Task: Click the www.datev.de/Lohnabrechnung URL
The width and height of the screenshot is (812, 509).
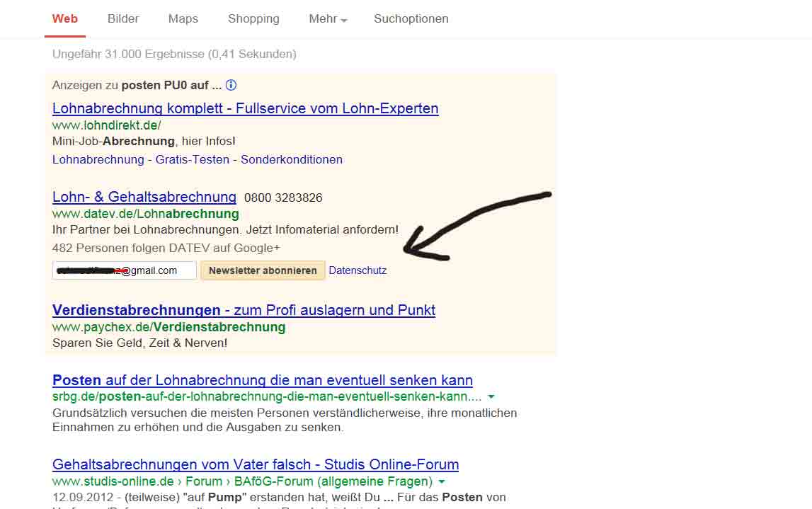Action: pos(146,214)
